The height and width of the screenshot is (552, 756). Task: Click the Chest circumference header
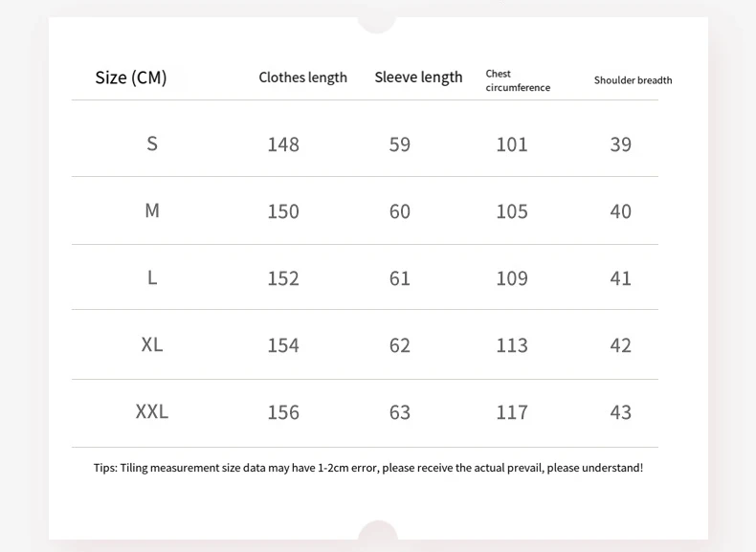[x=518, y=80]
